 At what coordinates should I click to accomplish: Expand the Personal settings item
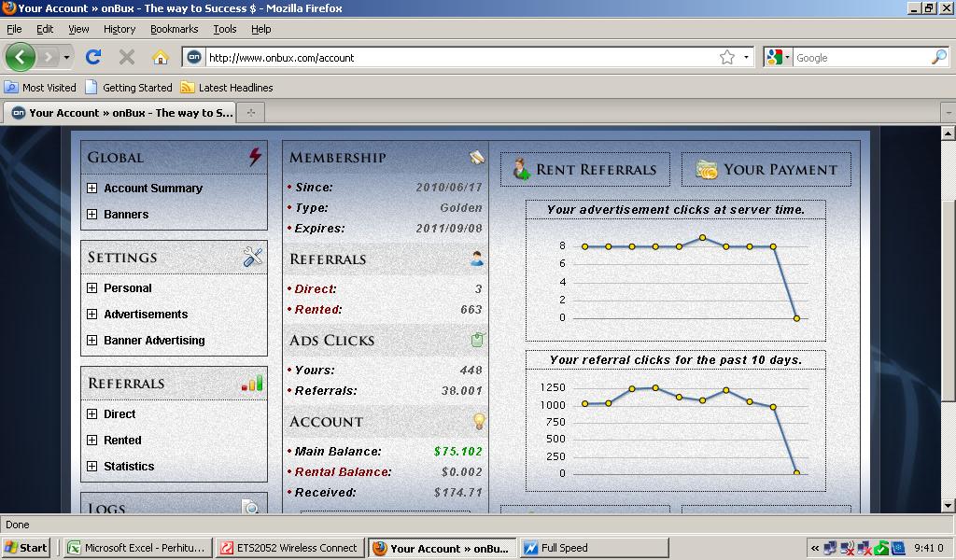[92, 288]
